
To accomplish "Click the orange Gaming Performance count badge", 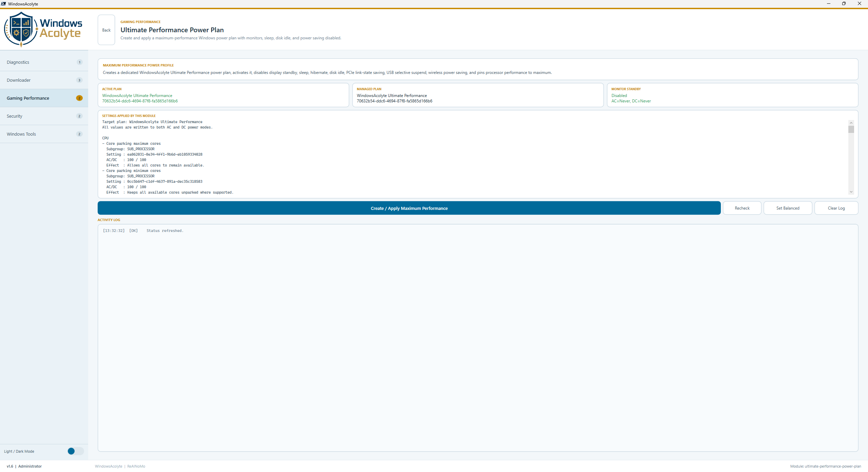I will (x=79, y=98).
